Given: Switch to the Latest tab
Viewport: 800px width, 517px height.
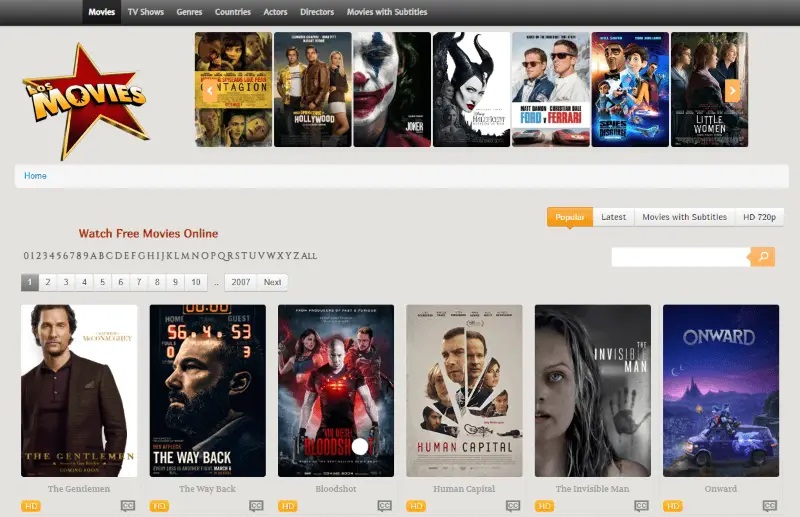Looking at the screenshot, I should (x=613, y=217).
